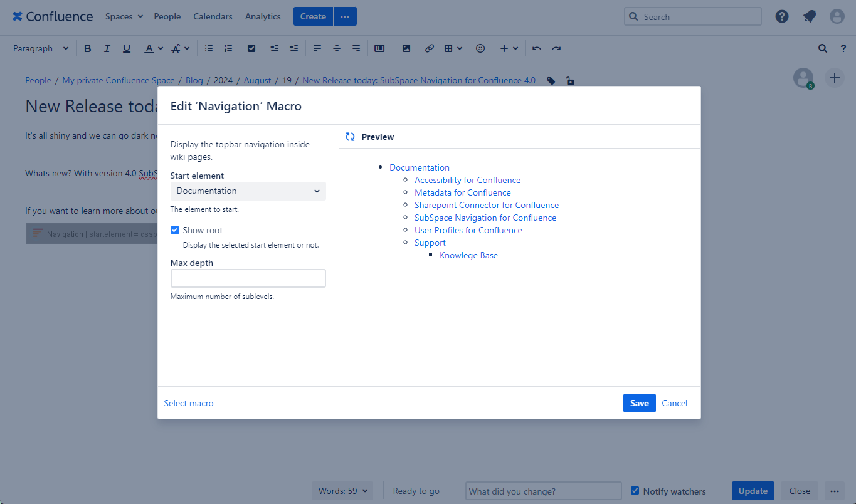Click the task list checkbox icon

[x=251, y=48]
